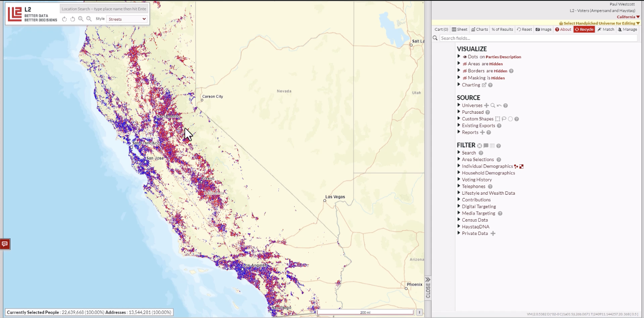Click the Location Search input box
Screen dimensions: 644x318
tap(104, 9)
